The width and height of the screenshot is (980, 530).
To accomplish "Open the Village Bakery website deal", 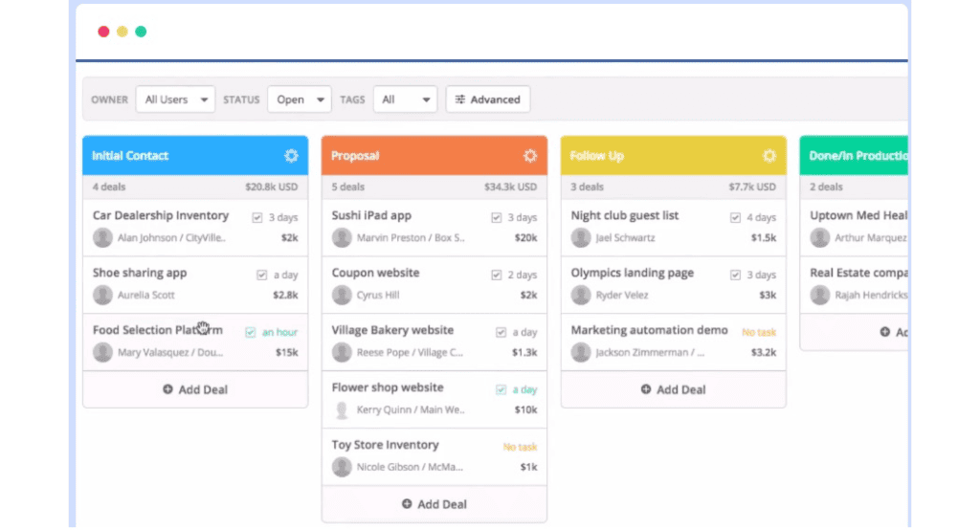I will tap(392, 330).
